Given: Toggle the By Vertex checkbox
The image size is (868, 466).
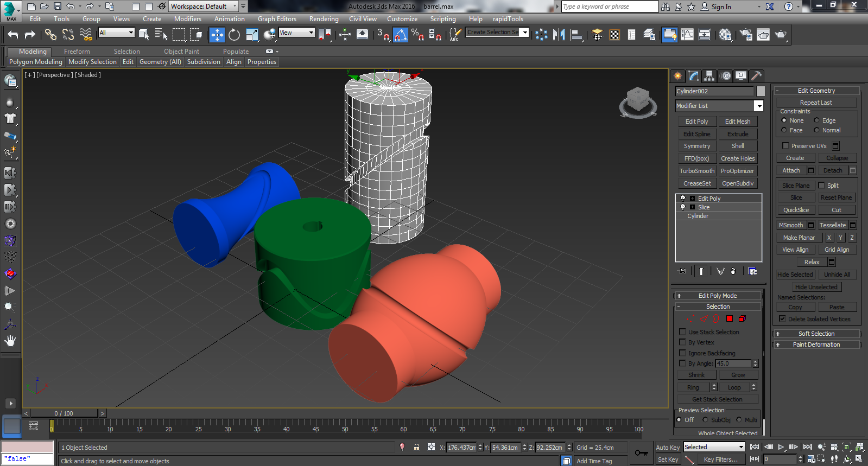Looking at the screenshot, I should pos(683,342).
